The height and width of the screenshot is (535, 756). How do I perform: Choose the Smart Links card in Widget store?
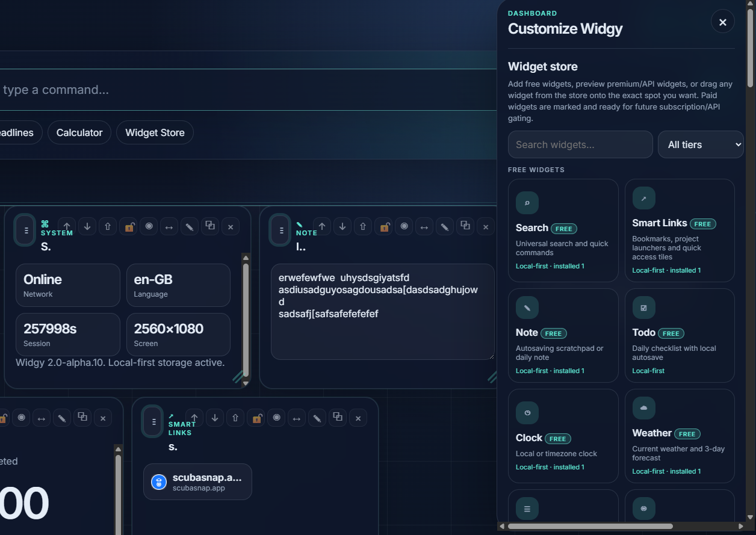[680, 230]
